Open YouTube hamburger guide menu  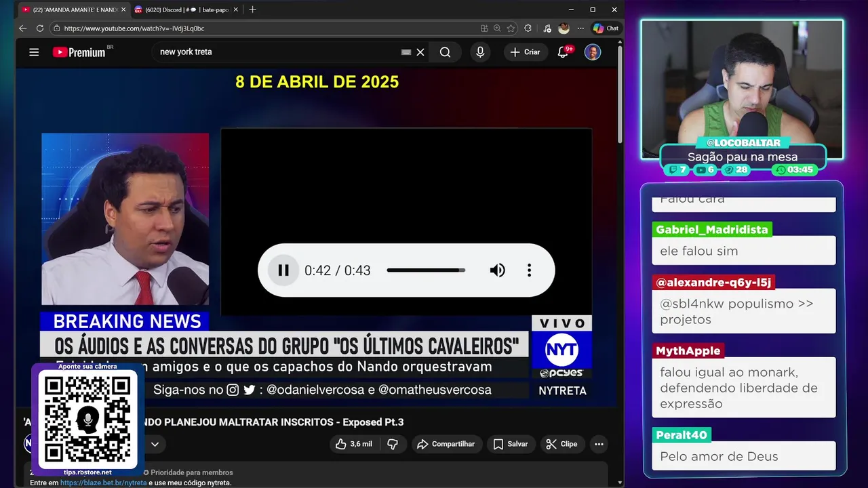click(34, 52)
